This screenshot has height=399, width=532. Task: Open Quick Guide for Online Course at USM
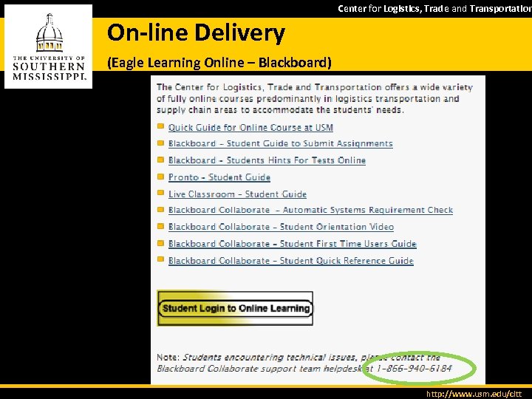click(x=250, y=128)
